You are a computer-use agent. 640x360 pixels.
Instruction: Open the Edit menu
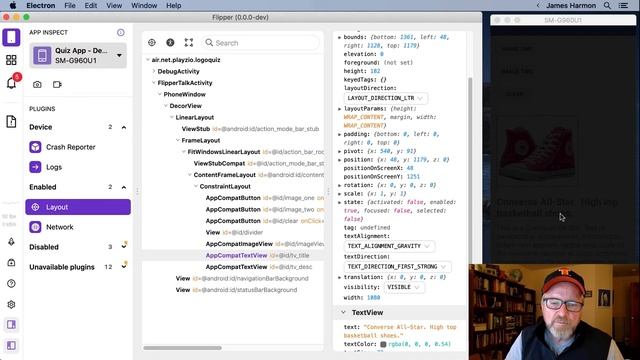click(x=91, y=6)
